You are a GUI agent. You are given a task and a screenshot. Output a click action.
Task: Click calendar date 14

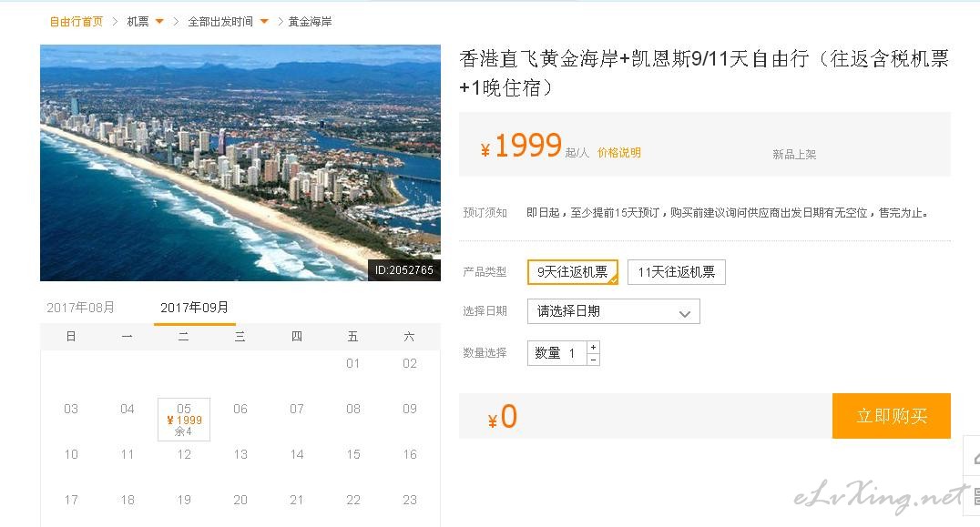pos(297,454)
